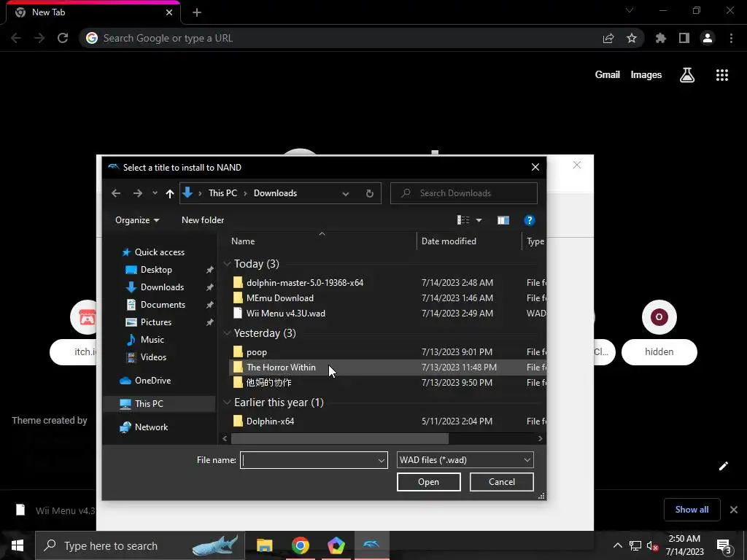The width and height of the screenshot is (747, 560).
Task: Toggle Chrome side panel icon
Action: pyautogui.click(x=684, y=38)
